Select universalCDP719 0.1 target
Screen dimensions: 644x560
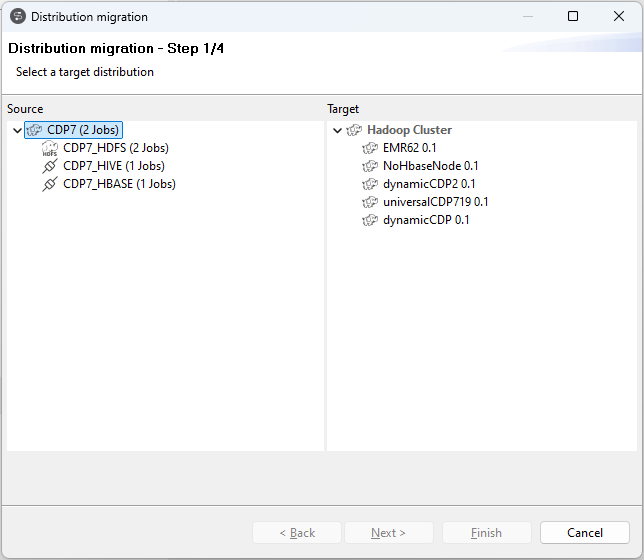coord(435,202)
